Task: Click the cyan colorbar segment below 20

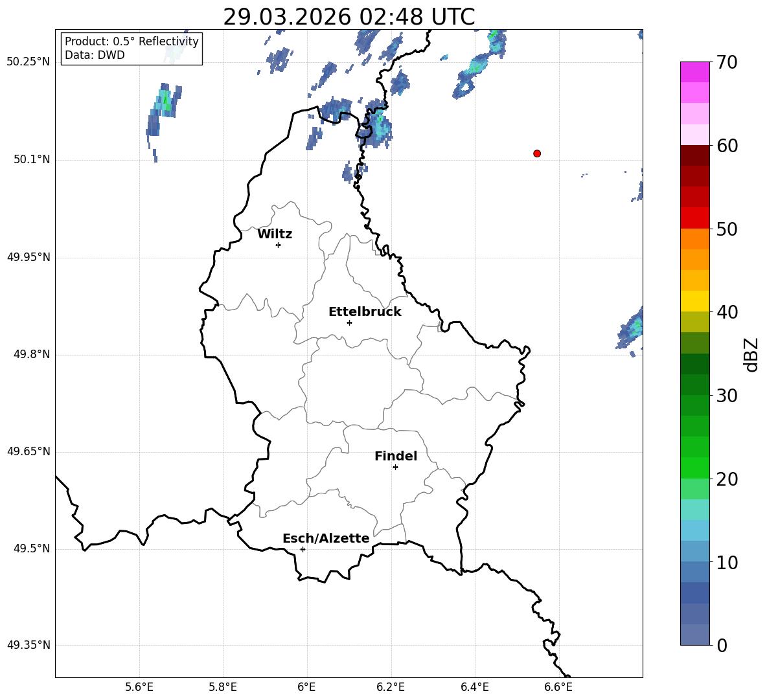Action: tap(695, 510)
